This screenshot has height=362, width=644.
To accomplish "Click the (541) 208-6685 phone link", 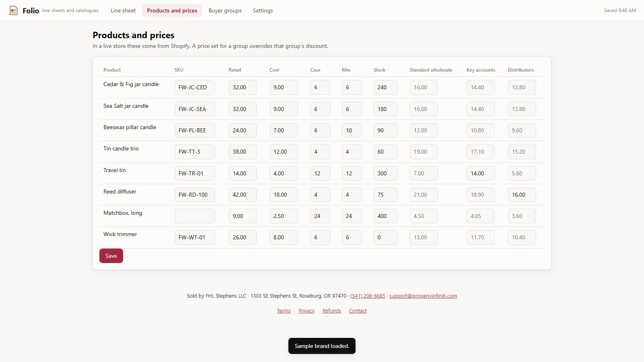I will (368, 296).
